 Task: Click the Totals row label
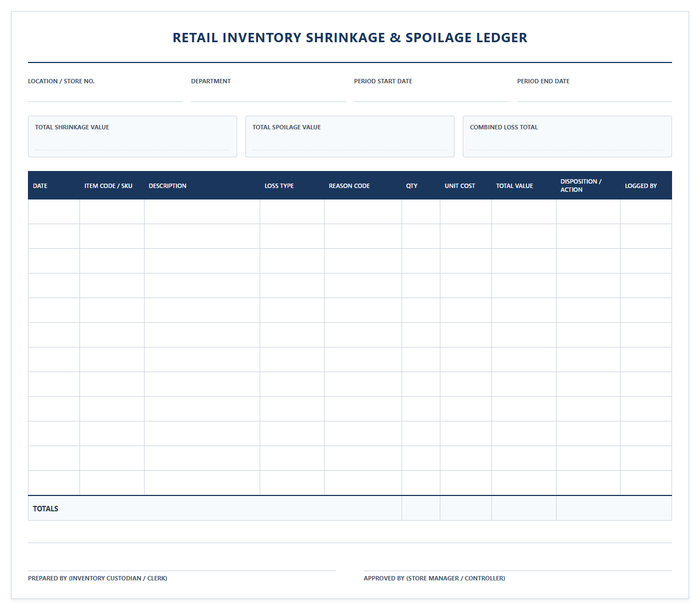click(45, 509)
